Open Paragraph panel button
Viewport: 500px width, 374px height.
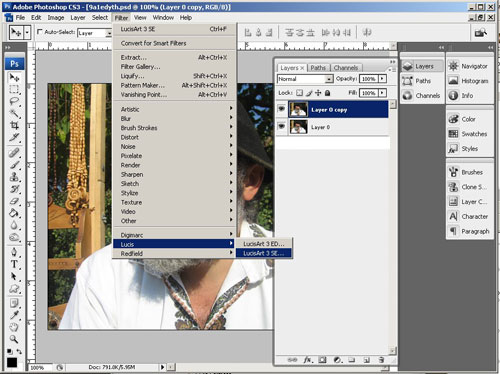(469, 231)
